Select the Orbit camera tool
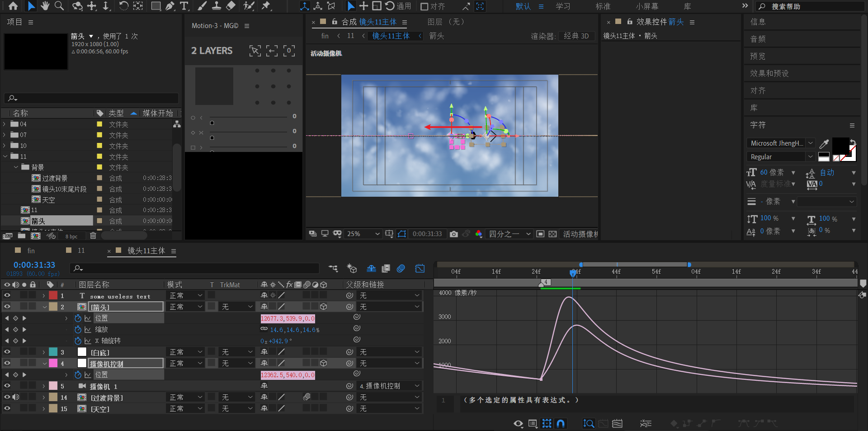The width and height of the screenshot is (868, 431). click(x=77, y=6)
